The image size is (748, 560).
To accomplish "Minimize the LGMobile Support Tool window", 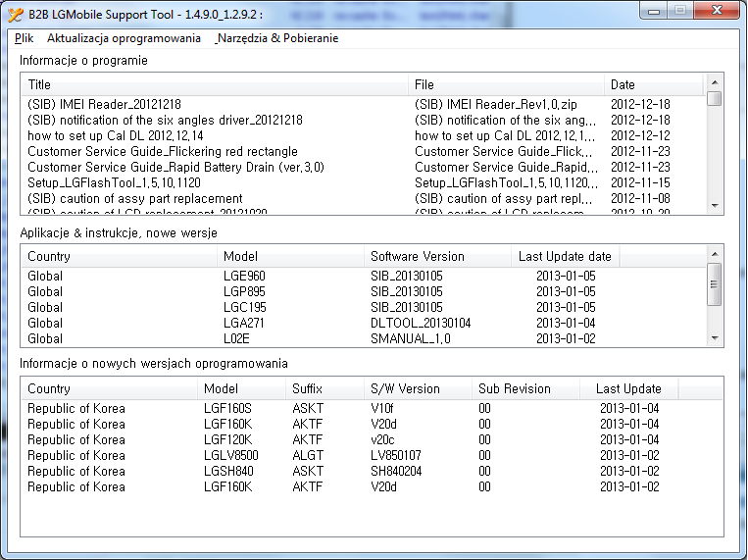I will (654, 11).
